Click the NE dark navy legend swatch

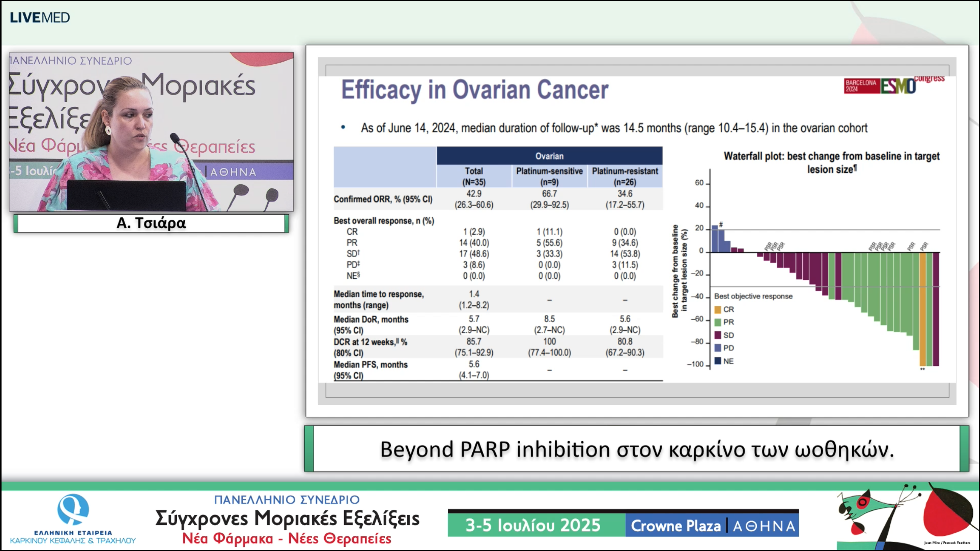(718, 361)
